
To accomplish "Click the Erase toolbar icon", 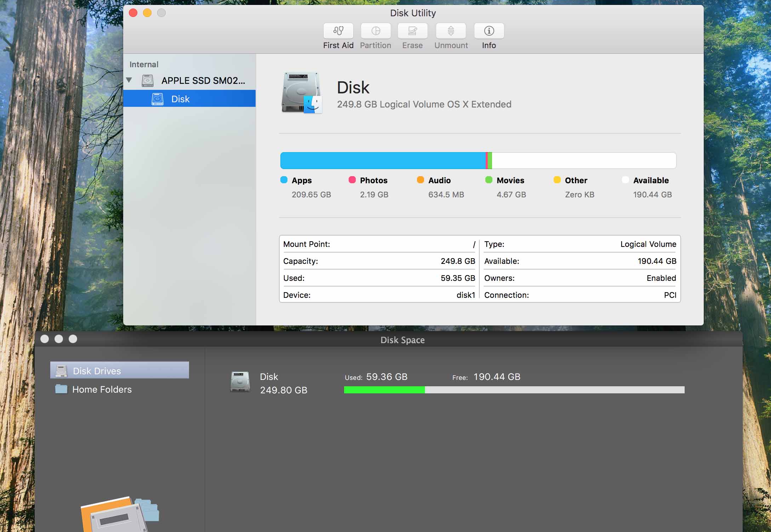I will click(x=412, y=31).
